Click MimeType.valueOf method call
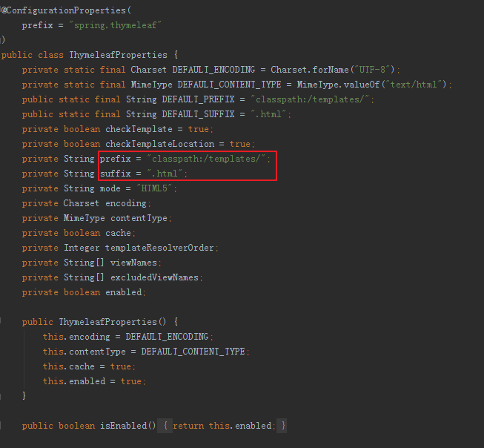This screenshot has height=448, width=484. pyautogui.click(x=338, y=85)
